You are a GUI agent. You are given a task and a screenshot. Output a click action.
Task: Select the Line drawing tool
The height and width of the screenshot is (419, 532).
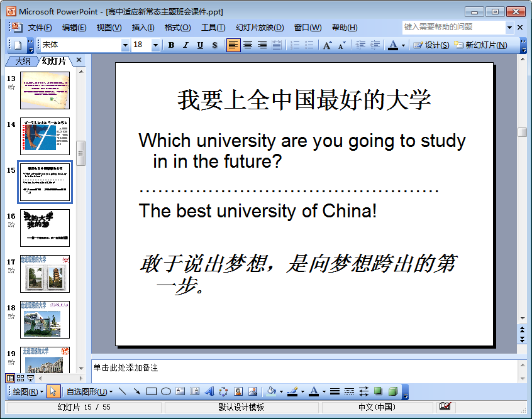(123, 391)
